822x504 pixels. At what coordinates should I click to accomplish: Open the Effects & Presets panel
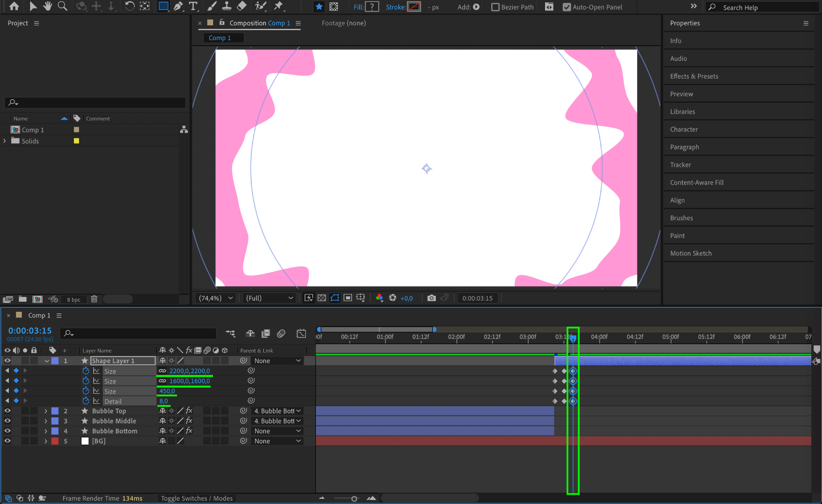click(x=694, y=76)
